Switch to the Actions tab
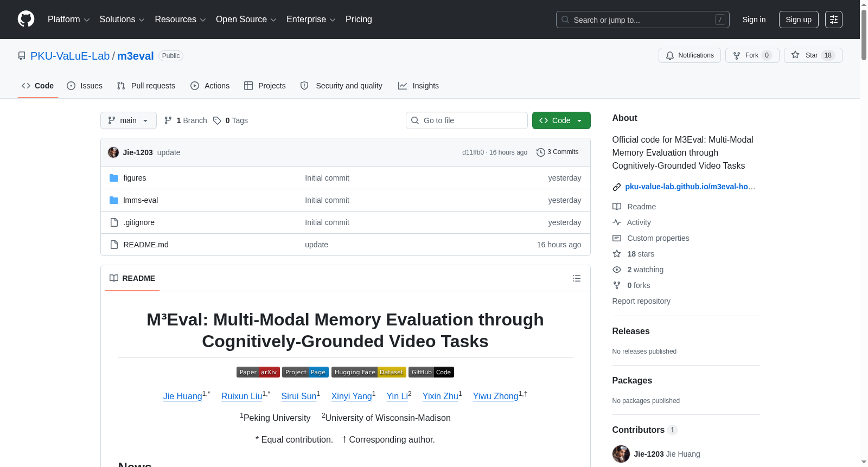 click(210, 86)
